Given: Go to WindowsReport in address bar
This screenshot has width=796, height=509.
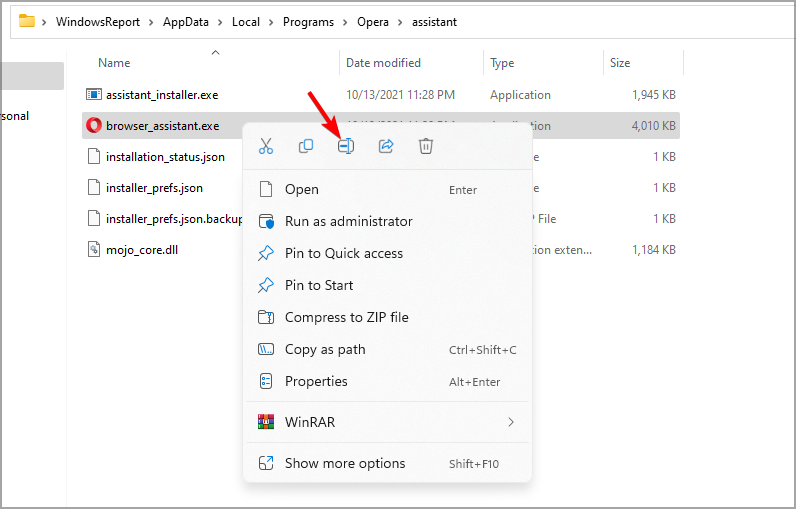Looking at the screenshot, I should [98, 22].
